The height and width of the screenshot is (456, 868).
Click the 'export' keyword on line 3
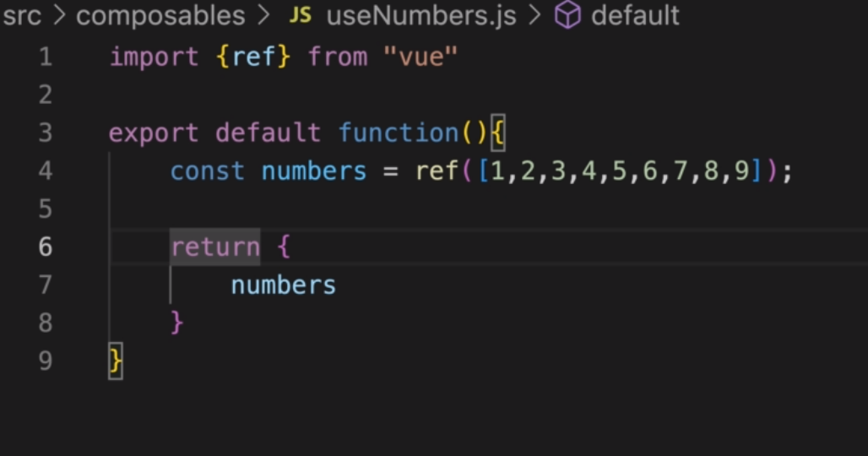154,133
